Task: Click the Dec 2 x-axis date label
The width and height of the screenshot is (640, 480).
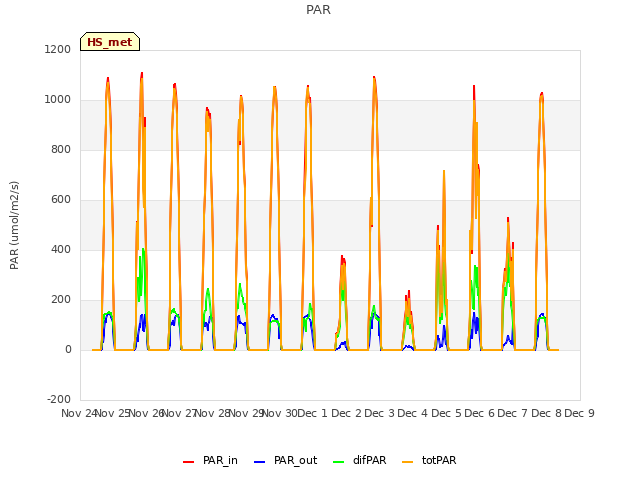Action: coord(346,413)
